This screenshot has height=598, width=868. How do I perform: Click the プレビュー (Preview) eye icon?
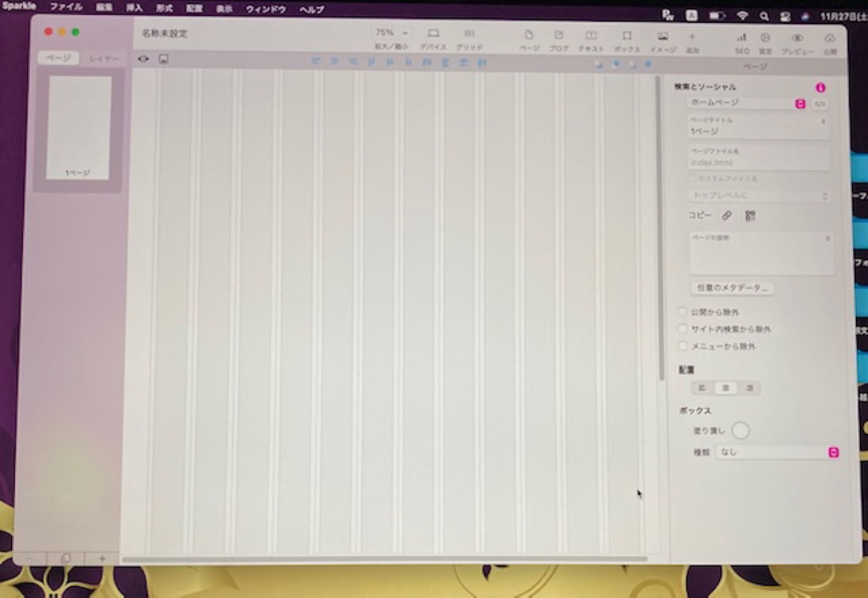(797, 38)
